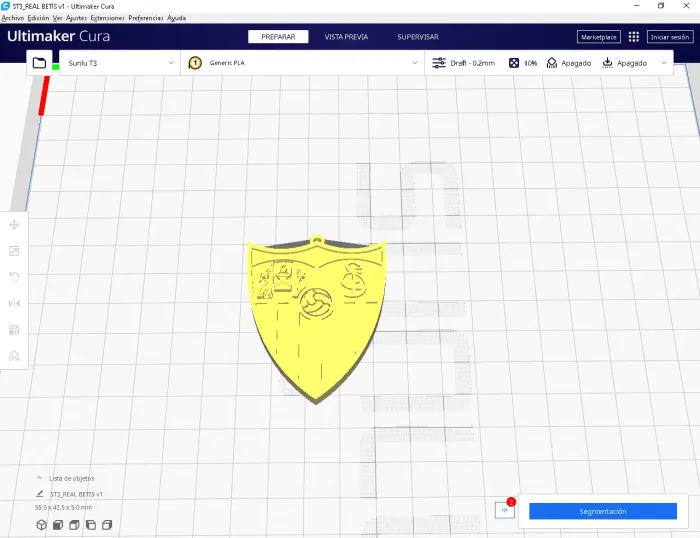Switch to top view cube icon
Viewport: 700px width, 538px height.
(x=74, y=525)
